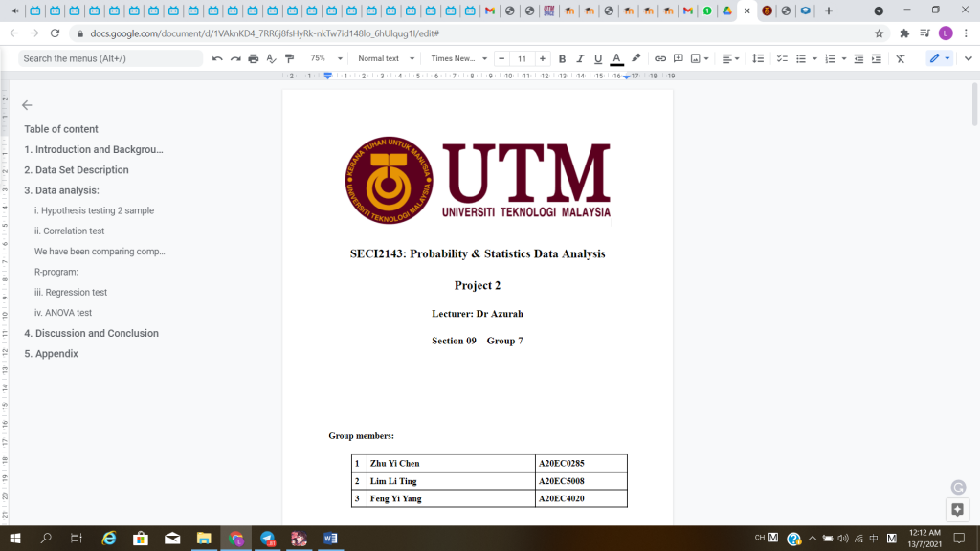Viewport: 980px width, 551px height.
Task: Open the zoom level 75% dropdown
Action: pyautogui.click(x=324, y=58)
